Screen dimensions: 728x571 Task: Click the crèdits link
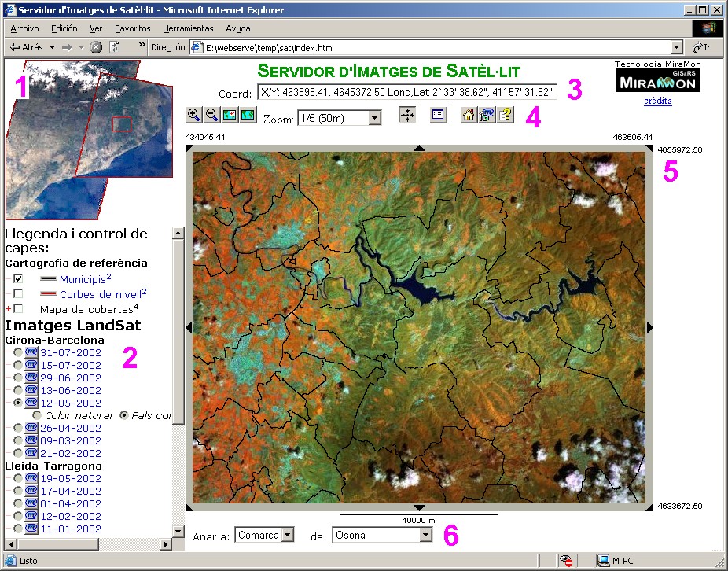tap(657, 101)
